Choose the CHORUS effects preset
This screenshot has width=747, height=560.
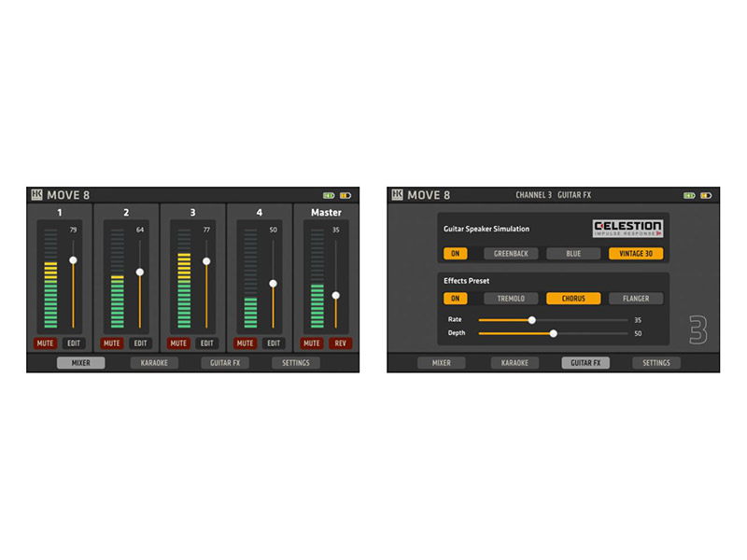click(x=573, y=299)
